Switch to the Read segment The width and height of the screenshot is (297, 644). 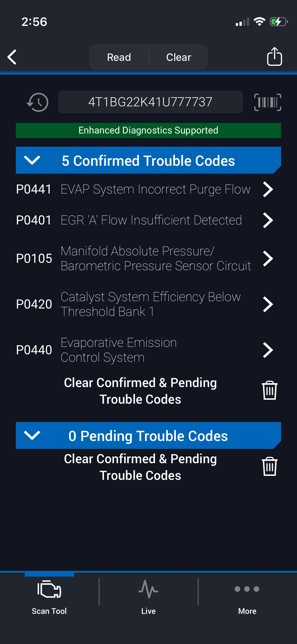point(119,57)
